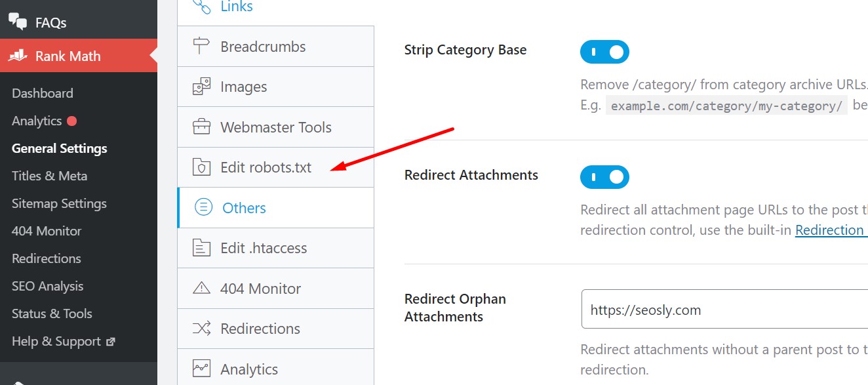The width and height of the screenshot is (868, 385).
Task: Select the Breadcrumbs tag icon
Action: [x=201, y=46]
